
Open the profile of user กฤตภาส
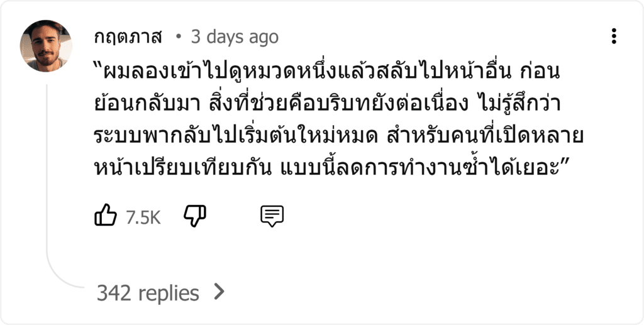128,38
